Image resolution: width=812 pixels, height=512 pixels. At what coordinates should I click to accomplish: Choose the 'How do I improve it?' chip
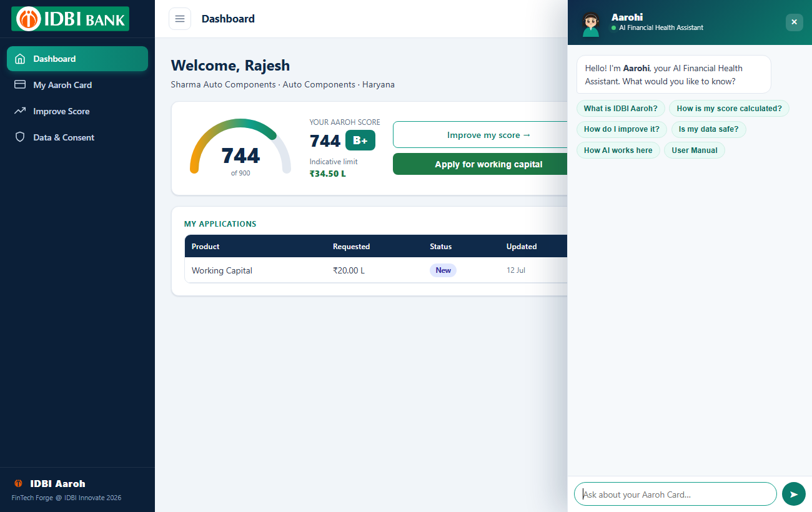pyautogui.click(x=621, y=129)
